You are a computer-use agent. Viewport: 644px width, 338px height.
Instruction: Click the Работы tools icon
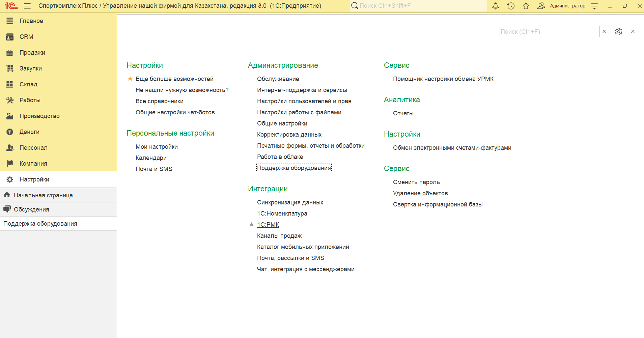[x=10, y=100]
